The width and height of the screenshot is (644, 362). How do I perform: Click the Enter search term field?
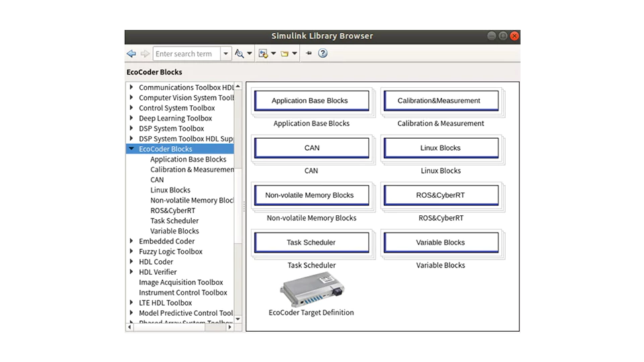pos(187,54)
